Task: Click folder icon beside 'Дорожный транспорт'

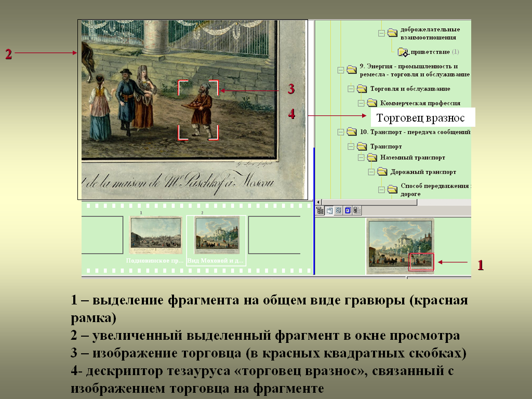Action: (382, 171)
